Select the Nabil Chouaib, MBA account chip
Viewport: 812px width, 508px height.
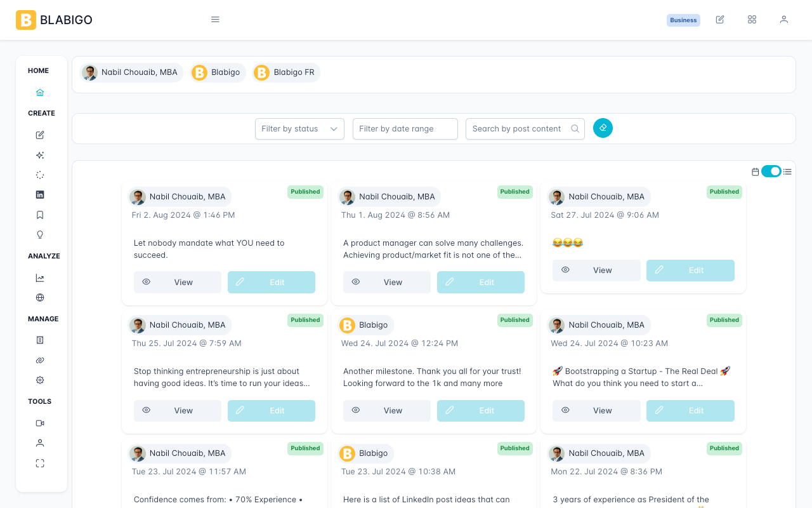pyautogui.click(x=131, y=72)
